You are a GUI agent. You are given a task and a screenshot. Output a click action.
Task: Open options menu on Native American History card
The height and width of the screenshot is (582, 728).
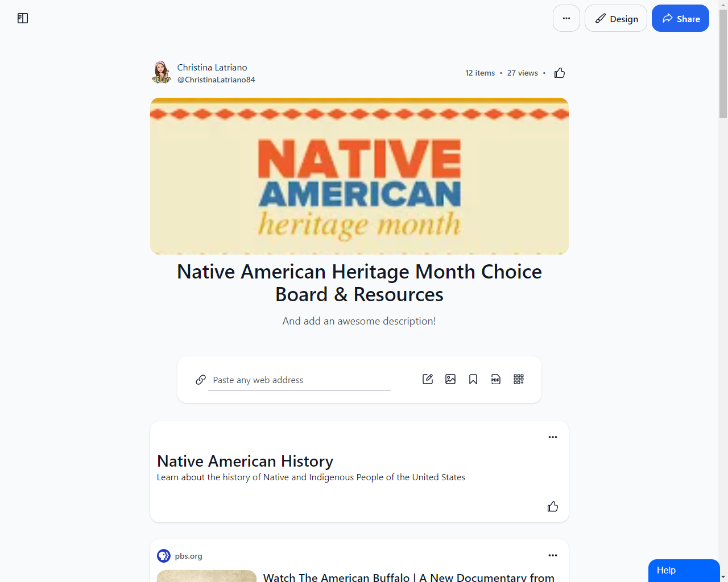553,437
